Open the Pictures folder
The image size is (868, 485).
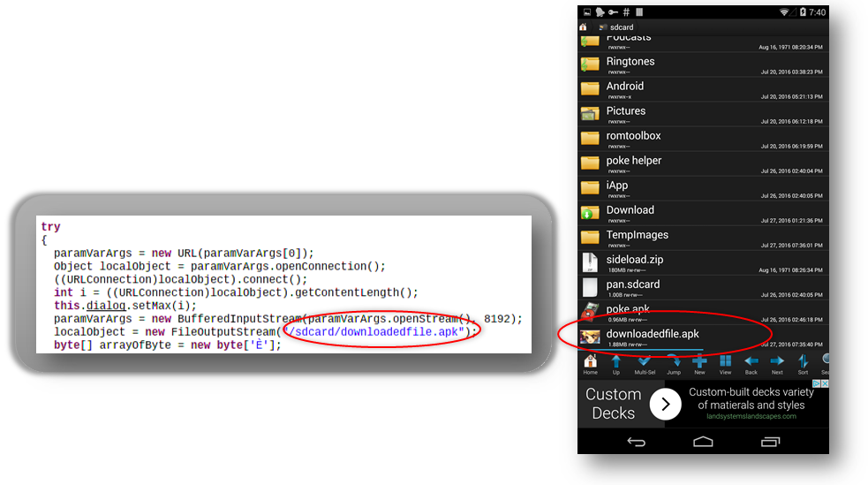[703, 115]
